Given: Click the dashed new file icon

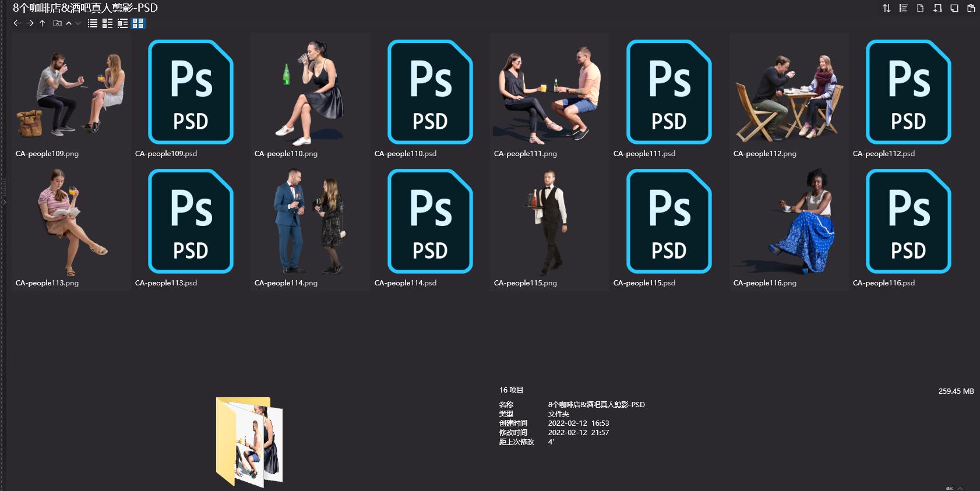Looking at the screenshot, I should 921,8.
